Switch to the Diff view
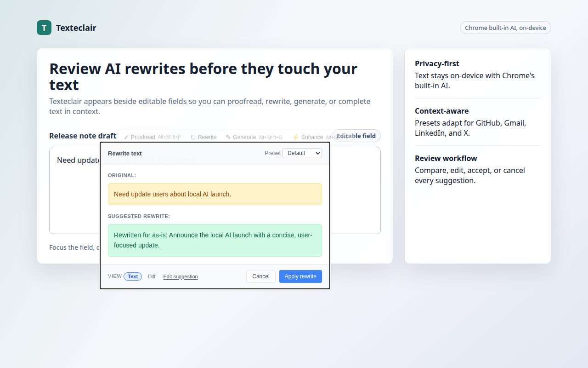 coord(152,276)
